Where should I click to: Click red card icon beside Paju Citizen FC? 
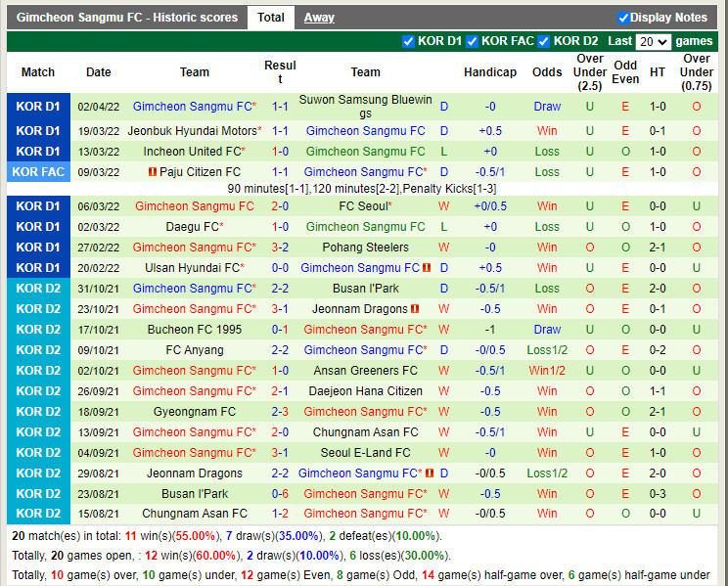[153, 172]
